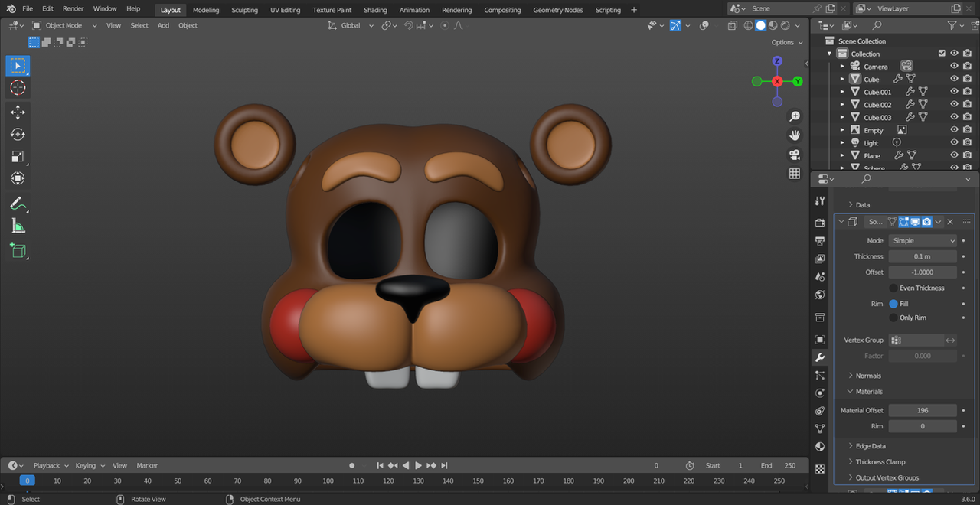Click the timeline Marker menu

[147, 465]
